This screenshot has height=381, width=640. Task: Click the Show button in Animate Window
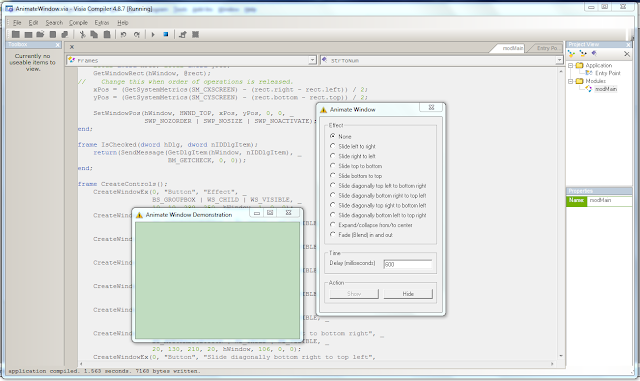point(354,294)
